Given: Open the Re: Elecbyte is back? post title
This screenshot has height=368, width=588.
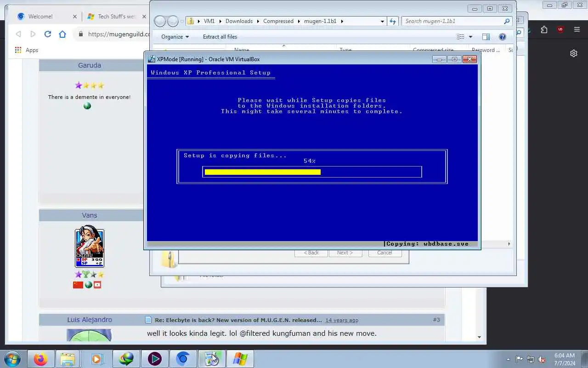Looking at the screenshot, I should [238, 320].
